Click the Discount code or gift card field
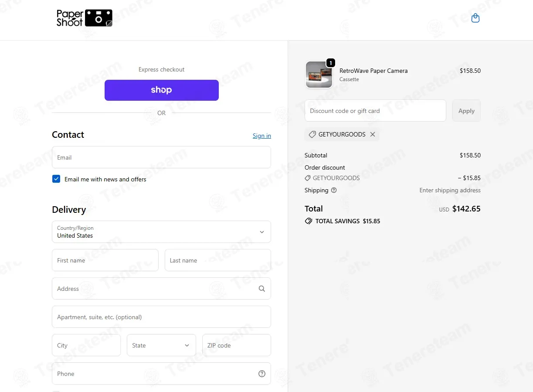 coord(375,111)
